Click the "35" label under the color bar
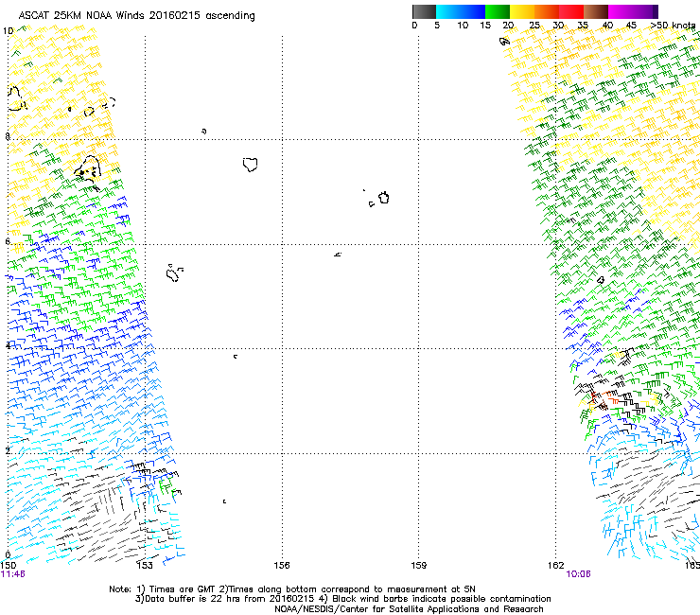This screenshot has width=700, height=615. tap(583, 26)
